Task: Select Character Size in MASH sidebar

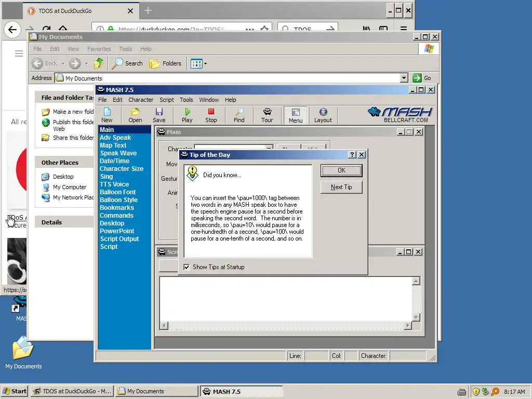Action: (x=122, y=169)
